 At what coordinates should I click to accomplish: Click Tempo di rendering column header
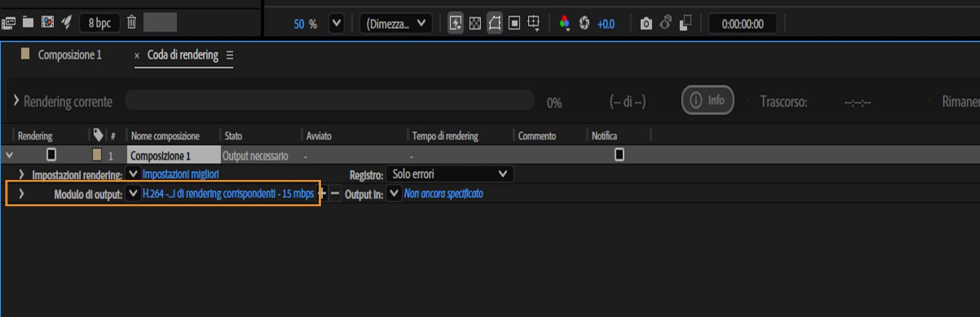[445, 136]
